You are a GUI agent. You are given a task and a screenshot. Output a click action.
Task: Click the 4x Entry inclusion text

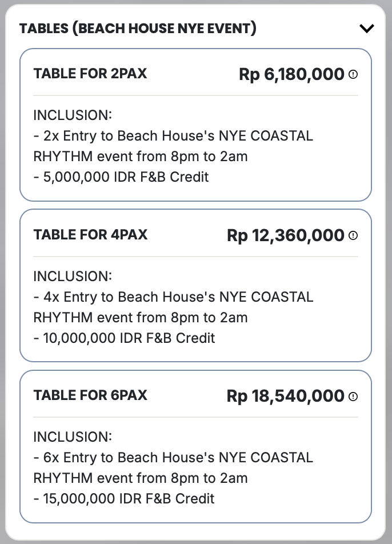click(x=173, y=297)
